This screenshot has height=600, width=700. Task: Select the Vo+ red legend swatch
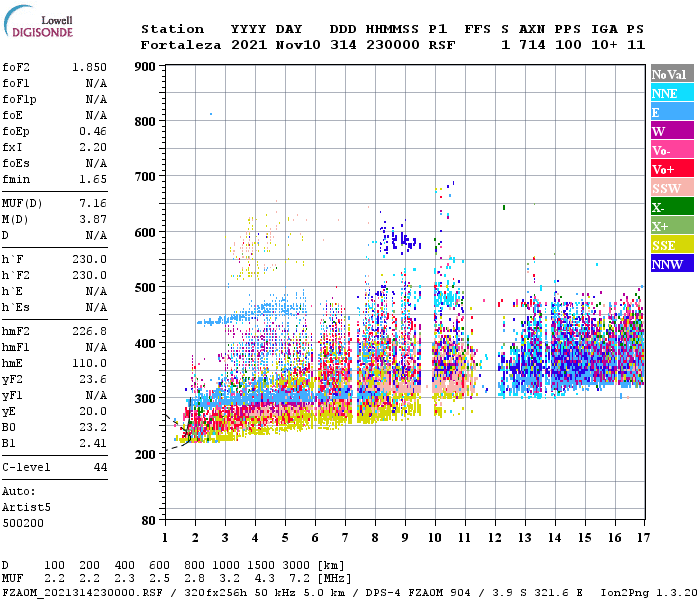tap(672, 169)
